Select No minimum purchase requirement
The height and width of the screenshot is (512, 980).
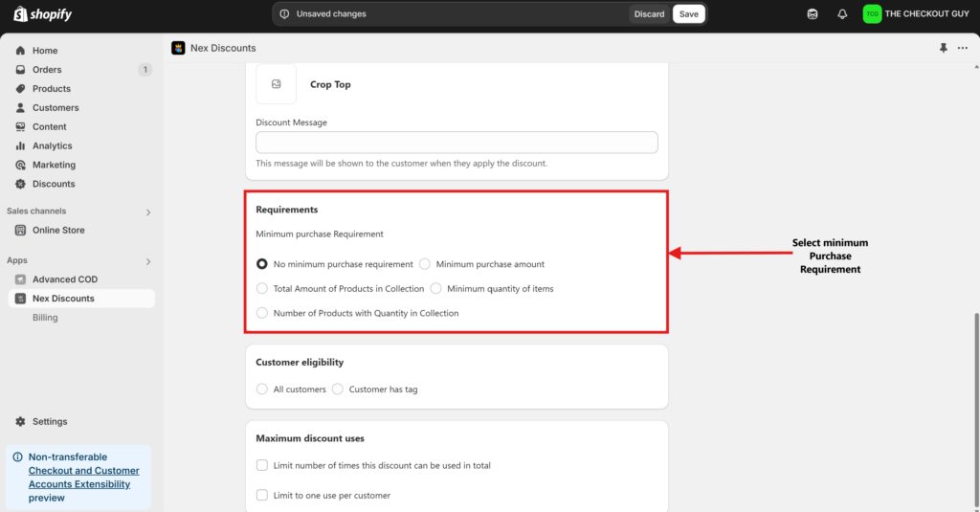pos(262,264)
